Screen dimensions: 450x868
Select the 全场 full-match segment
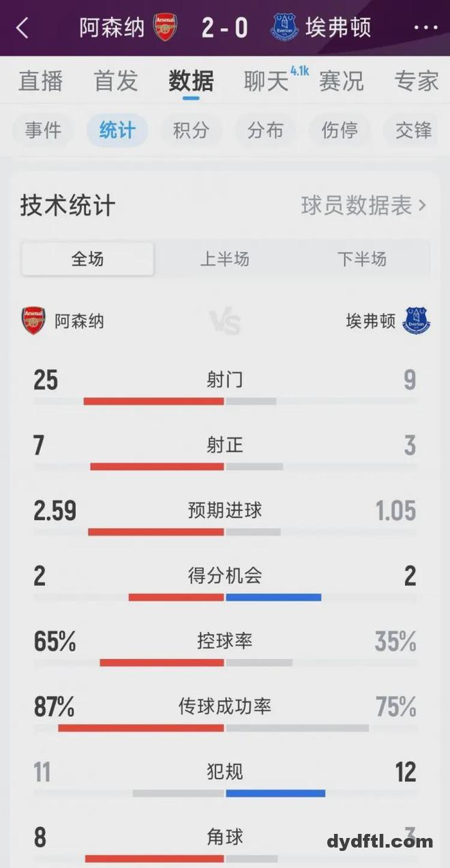point(88,259)
